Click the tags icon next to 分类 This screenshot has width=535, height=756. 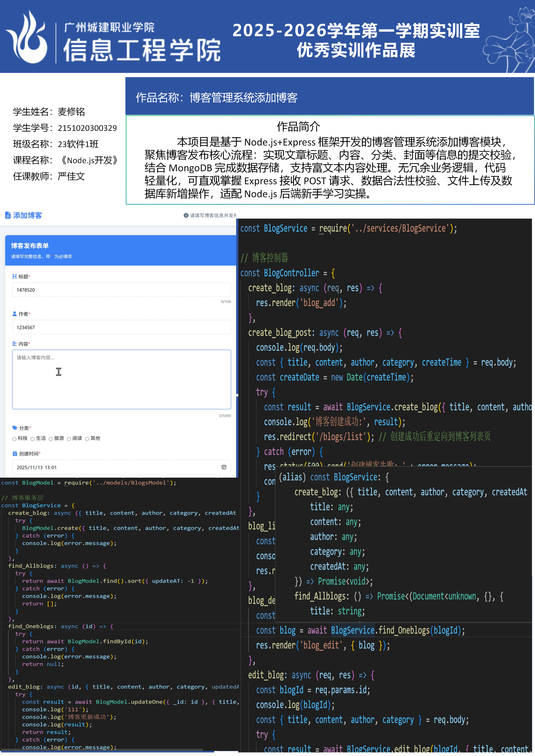[15, 428]
